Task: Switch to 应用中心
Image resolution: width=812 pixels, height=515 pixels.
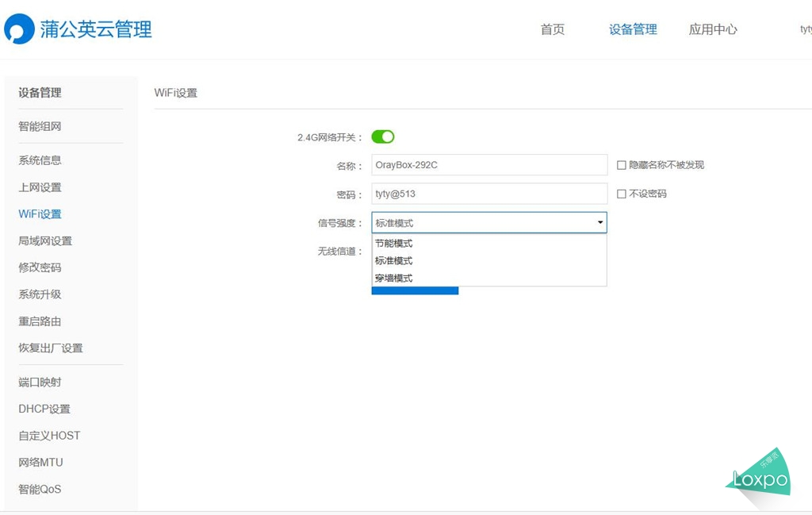Action: point(712,29)
